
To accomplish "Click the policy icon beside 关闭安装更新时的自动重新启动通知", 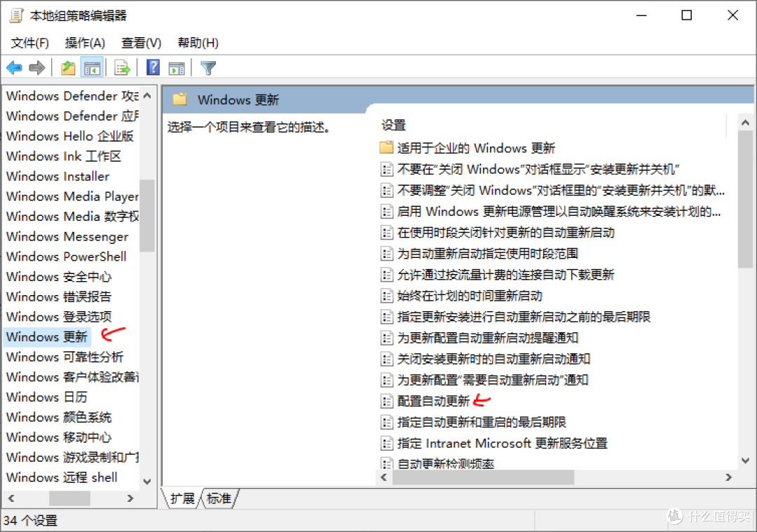I will pyautogui.click(x=387, y=359).
